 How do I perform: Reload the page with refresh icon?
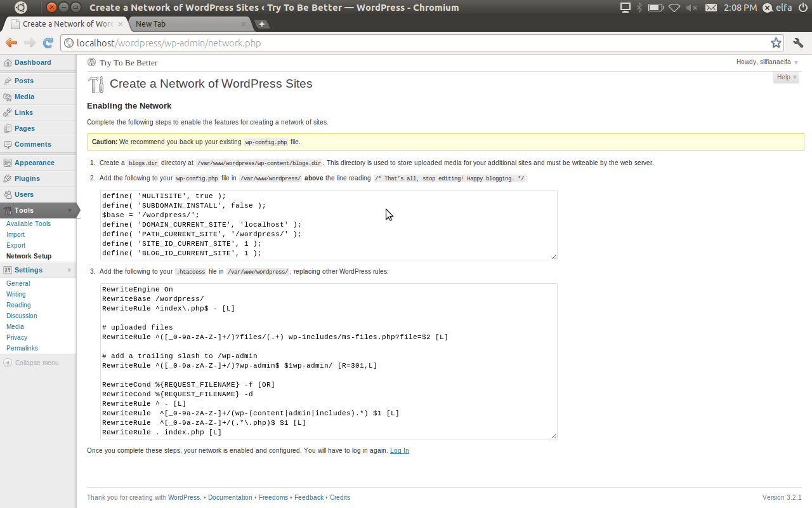tap(48, 43)
